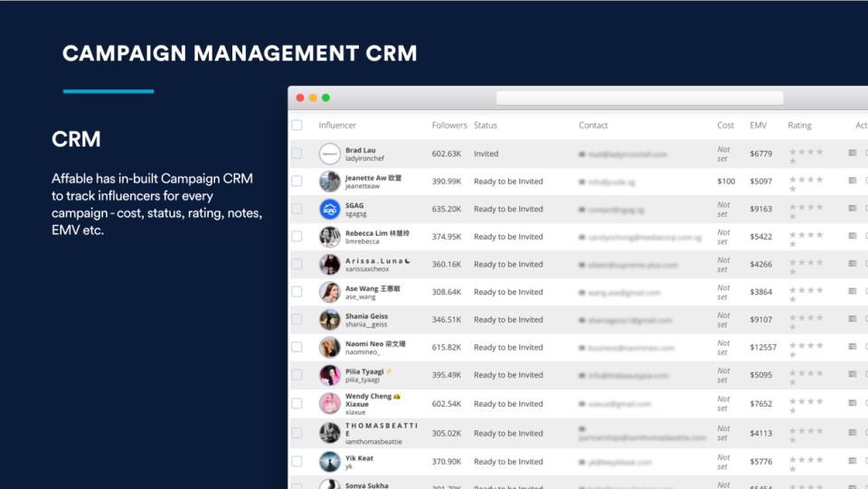The width and height of the screenshot is (868, 489).
Task: Change Yik Keat's status
Action: point(508,461)
